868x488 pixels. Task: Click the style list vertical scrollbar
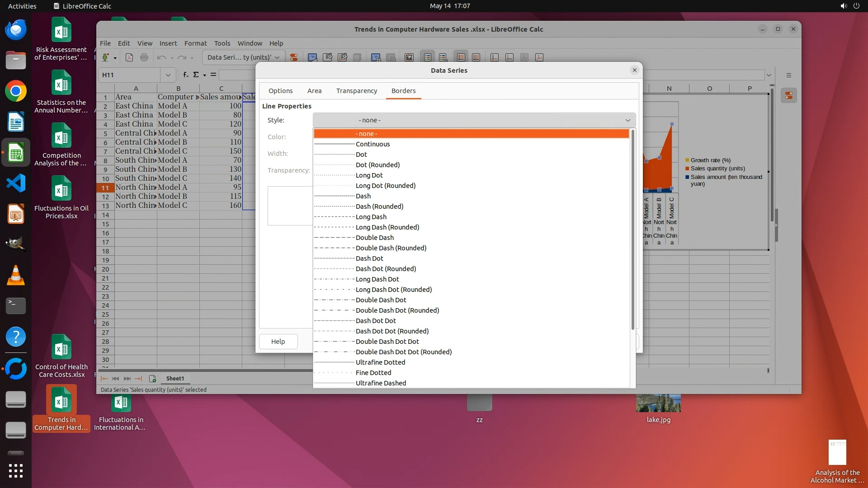click(x=632, y=230)
